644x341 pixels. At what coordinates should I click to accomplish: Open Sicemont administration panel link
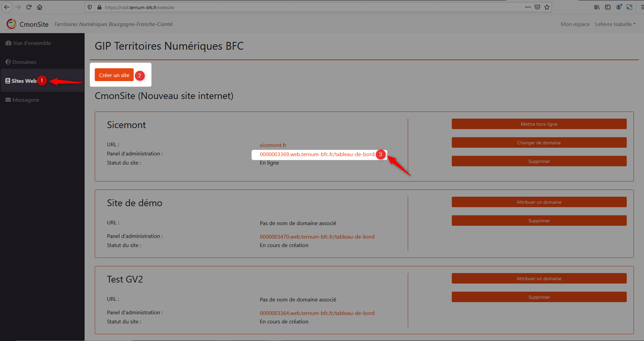[x=317, y=154]
